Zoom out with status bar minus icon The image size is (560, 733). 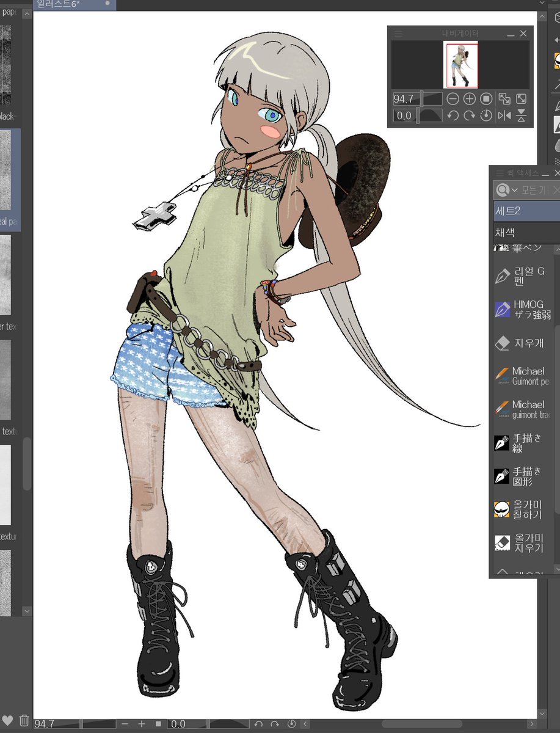tap(125, 724)
